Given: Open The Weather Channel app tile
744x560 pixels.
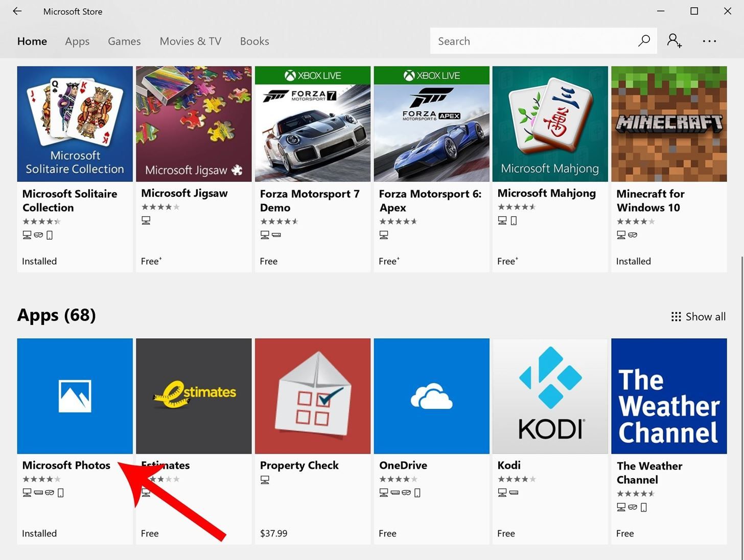Looking at the screenshot, I should (x=669, y=396).
